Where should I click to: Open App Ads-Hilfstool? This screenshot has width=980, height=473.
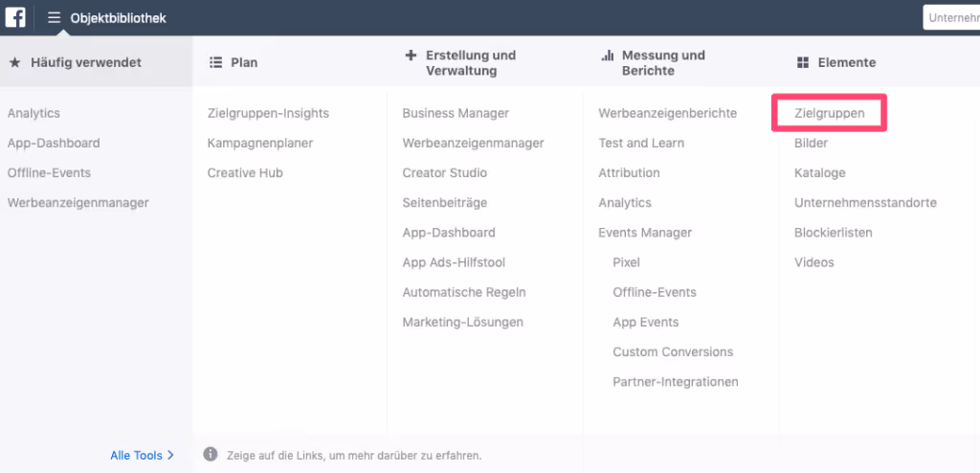[454, 262]
